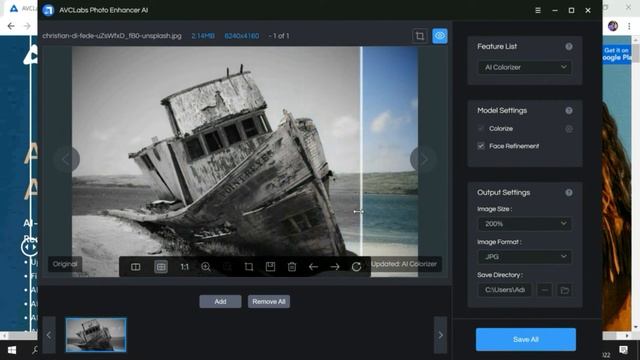The width and height of the screenshot is (640, 360).
Task: Toggle the Face Refinement checkbox
Action: (481, 146)
